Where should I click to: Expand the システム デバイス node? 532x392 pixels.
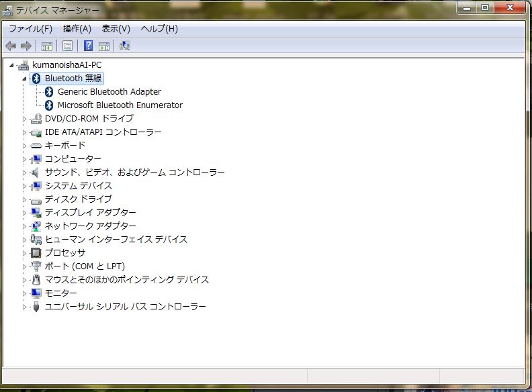point(24,186)
